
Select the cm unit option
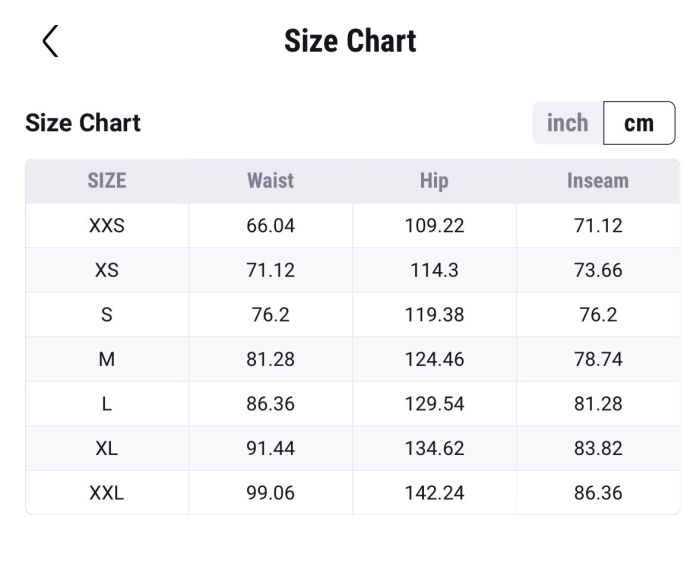coord(639,123)
